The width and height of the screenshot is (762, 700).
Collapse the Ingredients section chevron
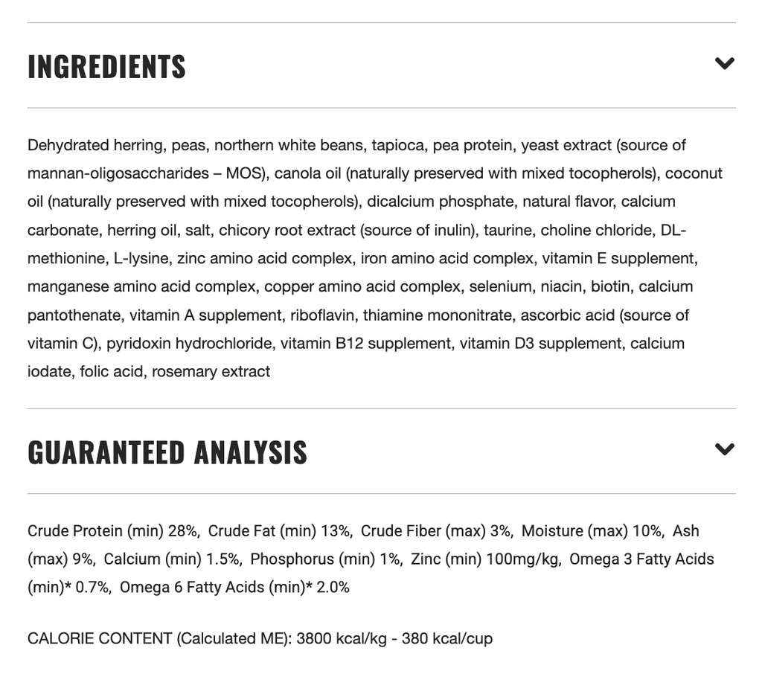click(x=725, y=64)
